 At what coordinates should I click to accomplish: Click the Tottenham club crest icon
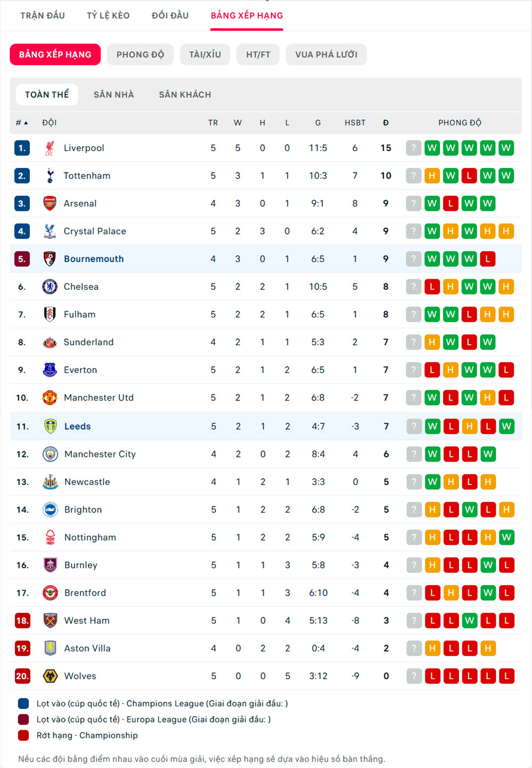[x=49, y=176]
